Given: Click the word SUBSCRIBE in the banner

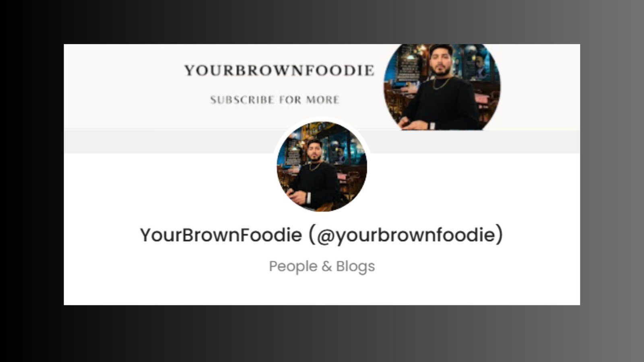Looking at the screenshot, I should point(242,100).
